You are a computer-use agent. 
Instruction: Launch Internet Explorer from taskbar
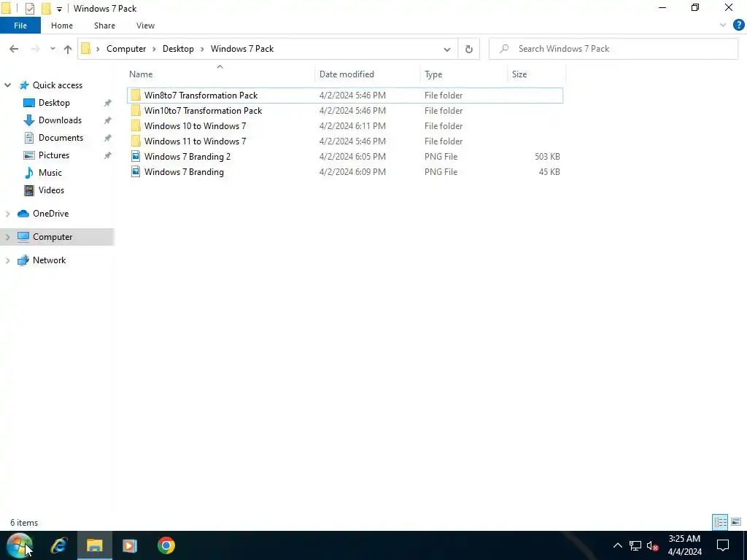click(x=59, y=545)
